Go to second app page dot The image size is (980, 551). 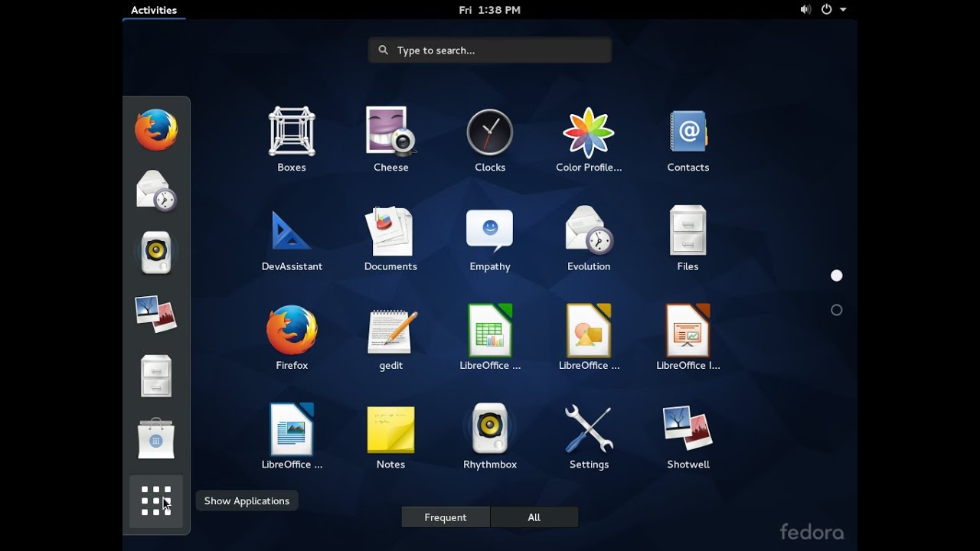tap(837, 310)
